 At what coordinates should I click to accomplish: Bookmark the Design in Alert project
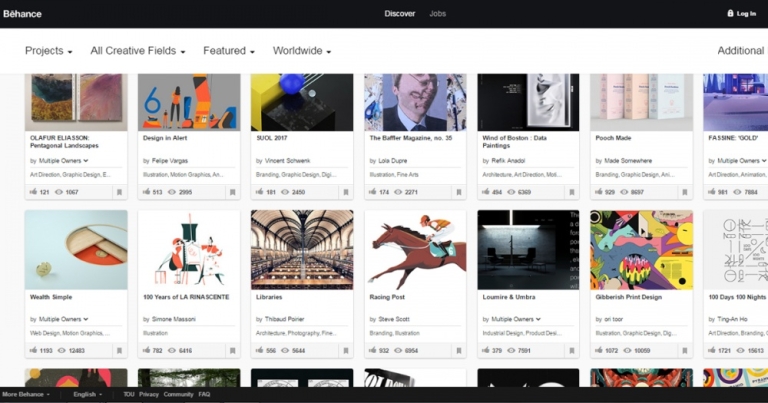tap(233, 192)
